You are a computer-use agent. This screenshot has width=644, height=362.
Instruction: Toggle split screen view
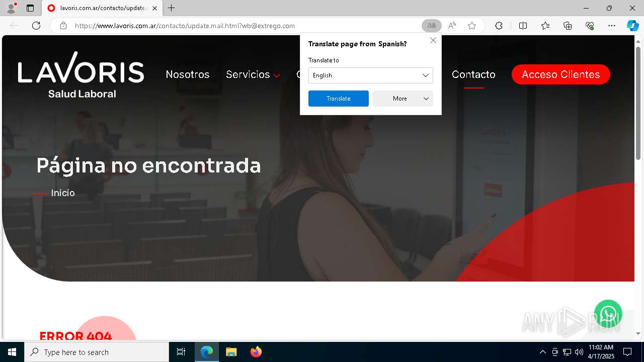tap(523, 26)
